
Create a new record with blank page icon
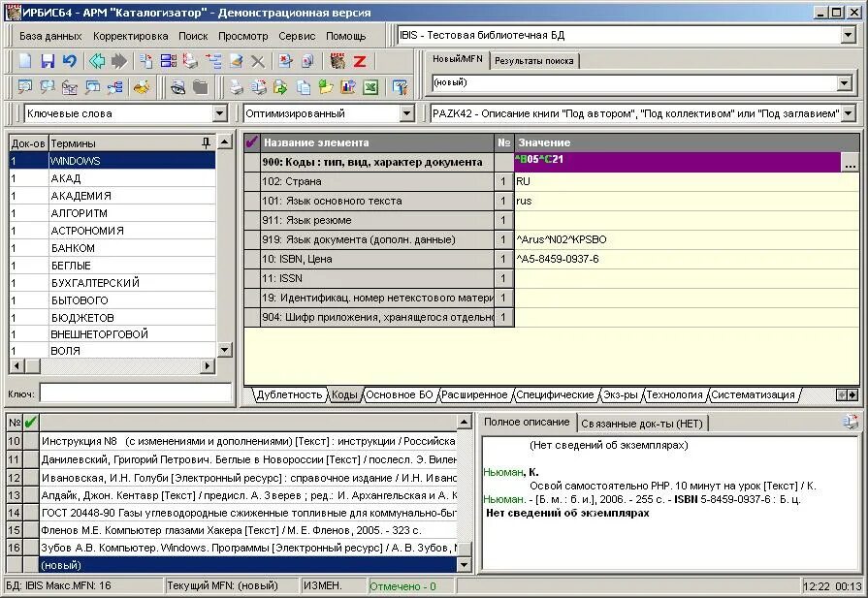pos(25,61)
